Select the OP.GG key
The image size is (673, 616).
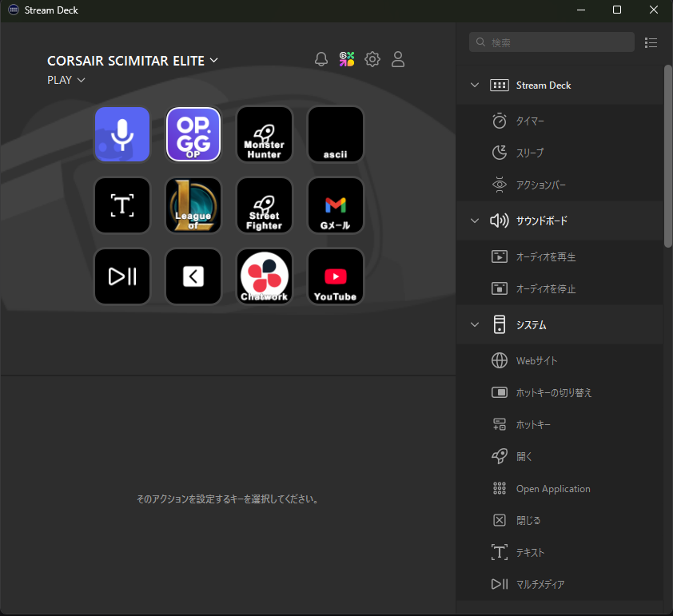coord(193,134)
